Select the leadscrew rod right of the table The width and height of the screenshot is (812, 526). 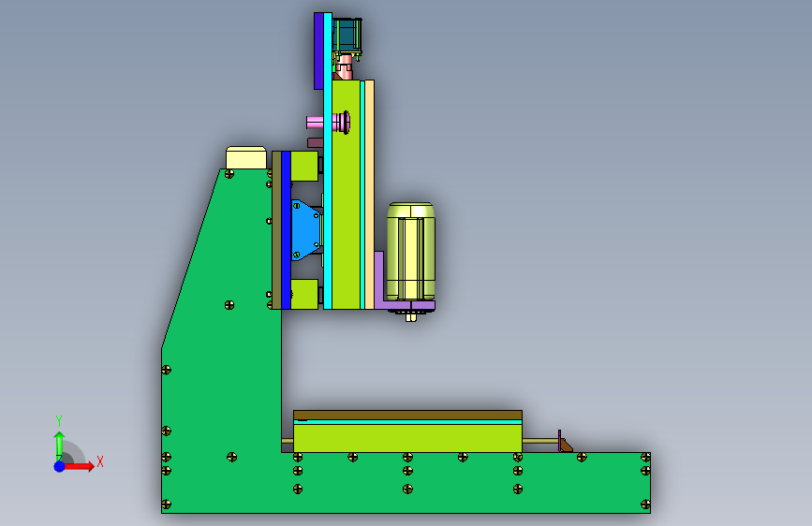[540, 441]
